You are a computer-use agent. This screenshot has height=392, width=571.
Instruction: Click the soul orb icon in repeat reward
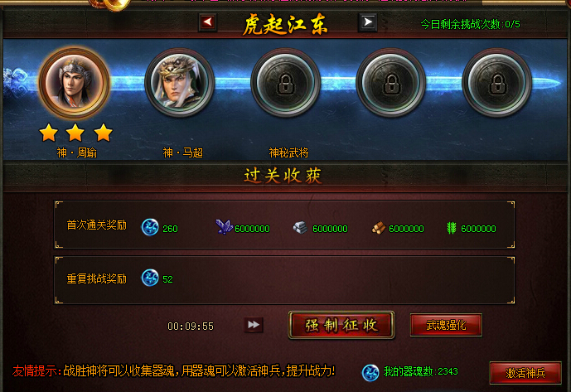[x=150, y=278]
